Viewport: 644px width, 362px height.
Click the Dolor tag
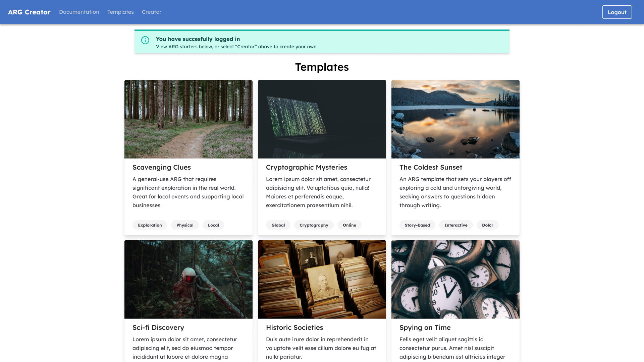[488, 225]
